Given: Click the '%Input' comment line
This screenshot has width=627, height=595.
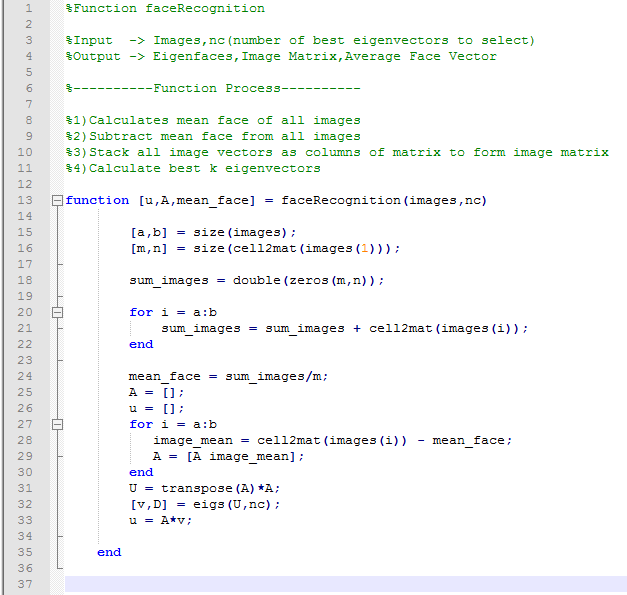Looking at the screenshot, I should tap(300, 40).
